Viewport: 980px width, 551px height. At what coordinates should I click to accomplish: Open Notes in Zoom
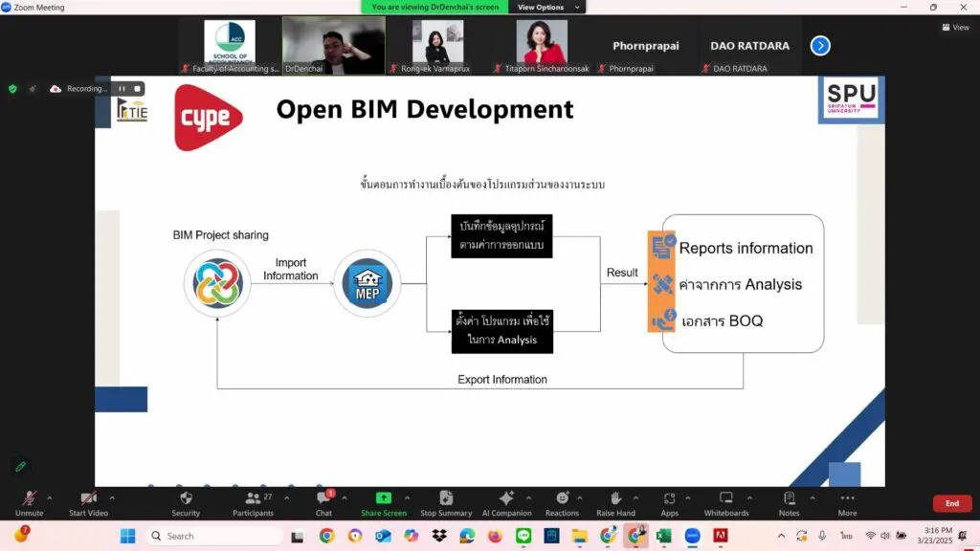point(789,503)
